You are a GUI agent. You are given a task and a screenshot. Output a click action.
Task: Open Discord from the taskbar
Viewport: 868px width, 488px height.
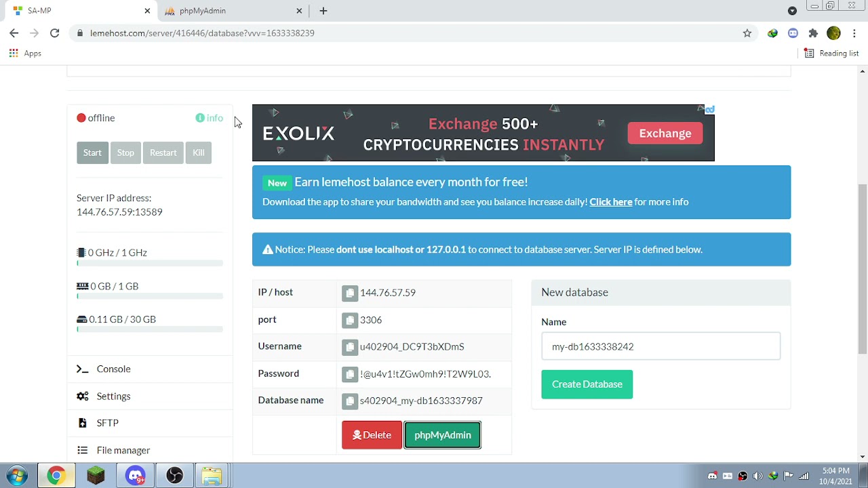tap(135, 475)
